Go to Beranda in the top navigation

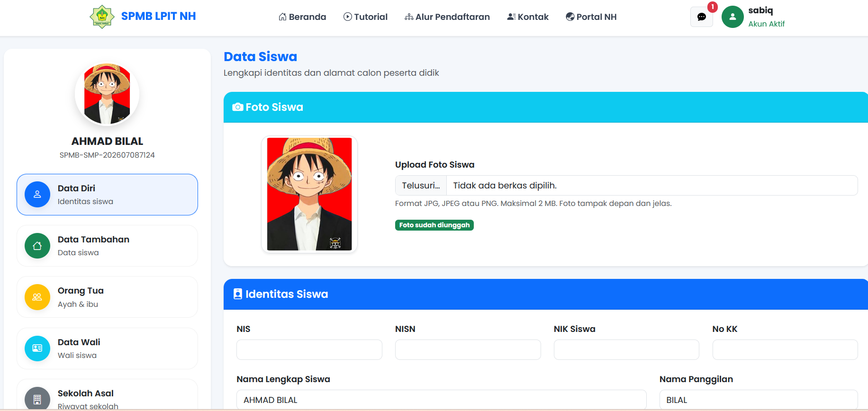[x=302, y=17]
